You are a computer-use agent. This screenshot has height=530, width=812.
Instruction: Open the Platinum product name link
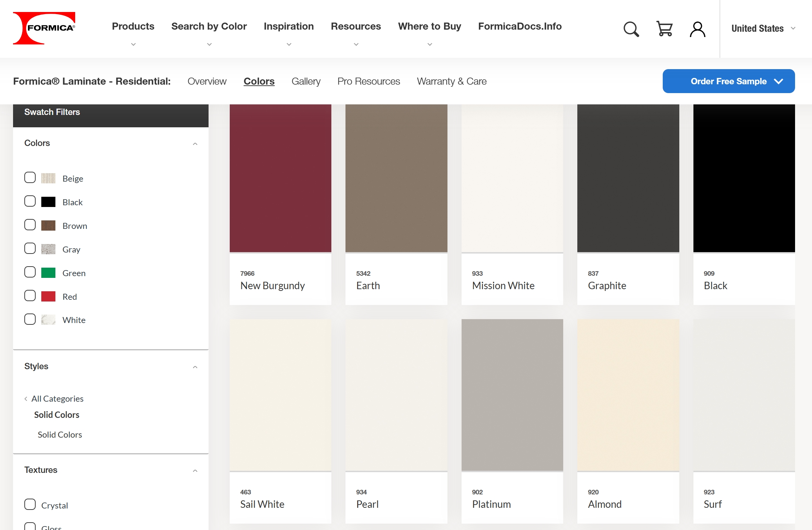(x=491, y=504)
